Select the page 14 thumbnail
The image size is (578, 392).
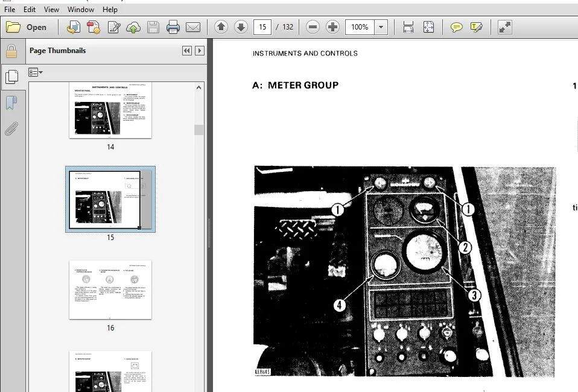click(110, 110)
